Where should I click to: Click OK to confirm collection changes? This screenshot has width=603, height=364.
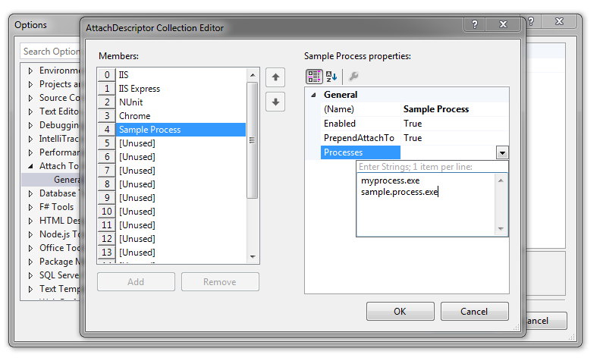[x=400, y=312]
